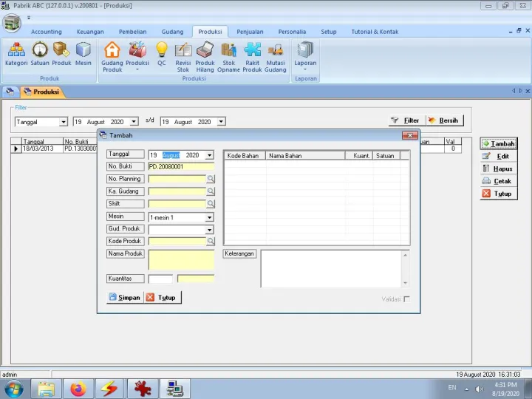Open the Accounting ribbon tab
Image resolution: width=532 pixels, height=399 pixels.
click(47, 32)
